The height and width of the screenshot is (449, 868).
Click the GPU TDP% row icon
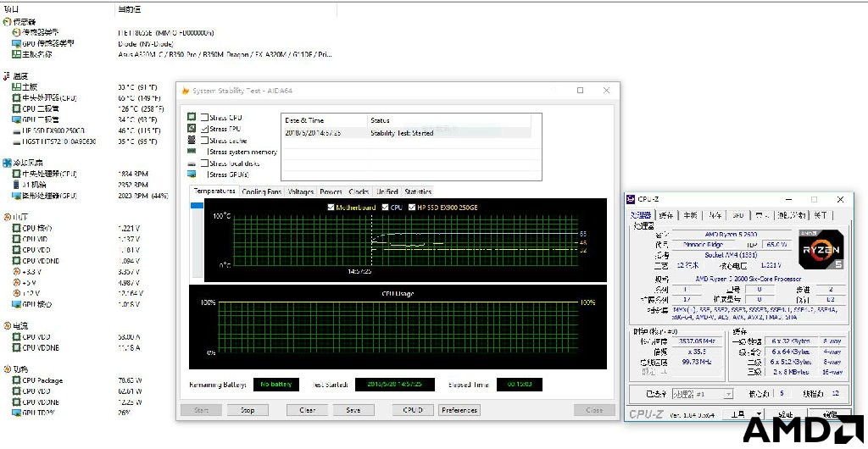pyautogui.click(x=17, y=413)
